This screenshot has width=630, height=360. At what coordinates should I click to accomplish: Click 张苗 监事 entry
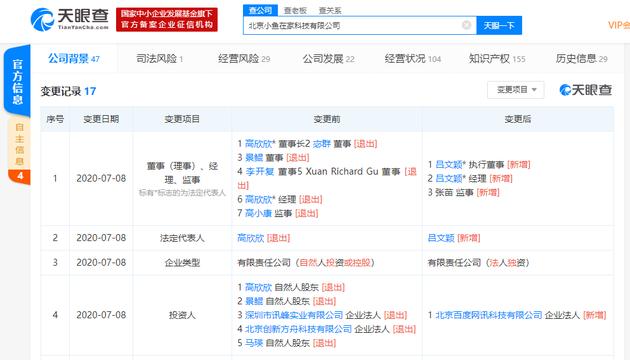pos(463,192)
